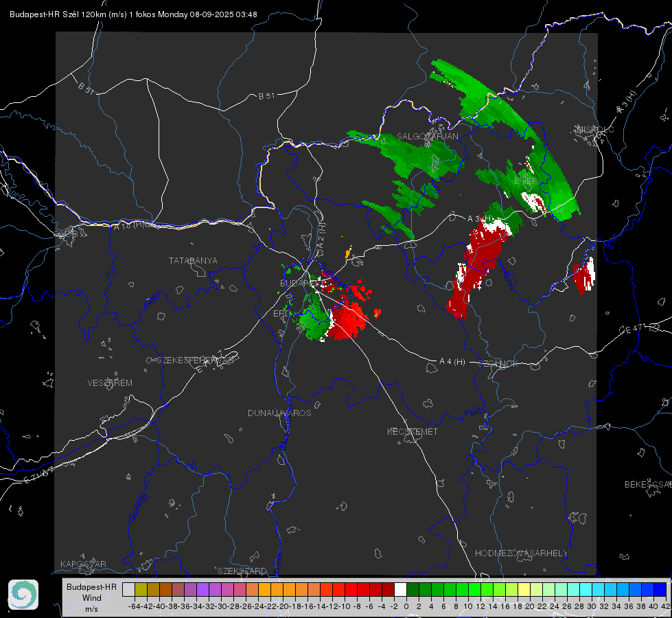
Task: Click the bright red echo southeast of Budapest
Action: (347, 319)
